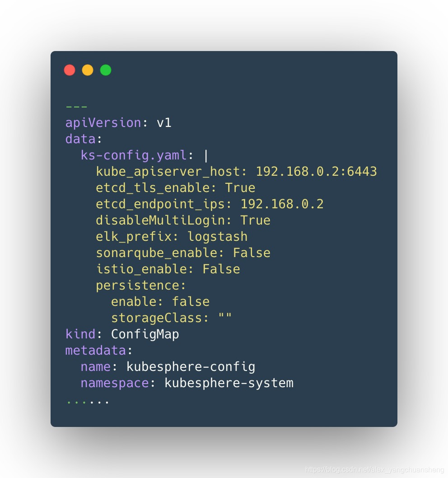This screenshot has height=478, width=448.
Task: Click the ks-config.yaml key
Action: (x=134, y=155)
